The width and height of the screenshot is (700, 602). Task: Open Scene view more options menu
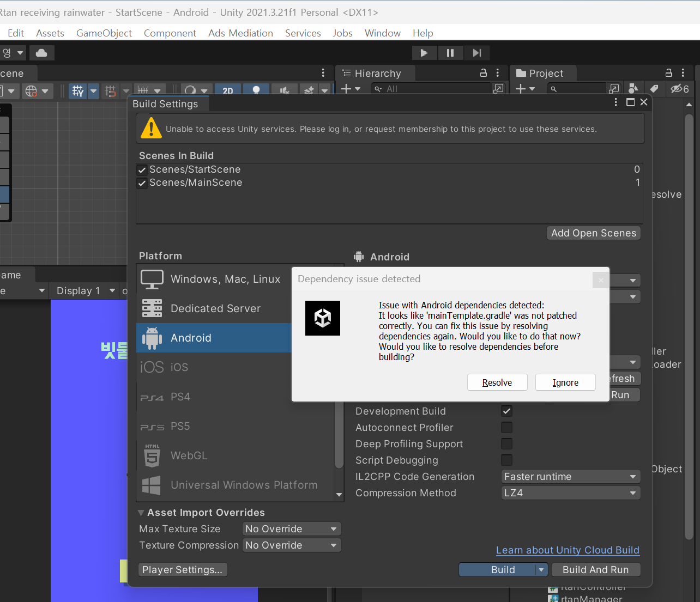(x=323, y=73)
